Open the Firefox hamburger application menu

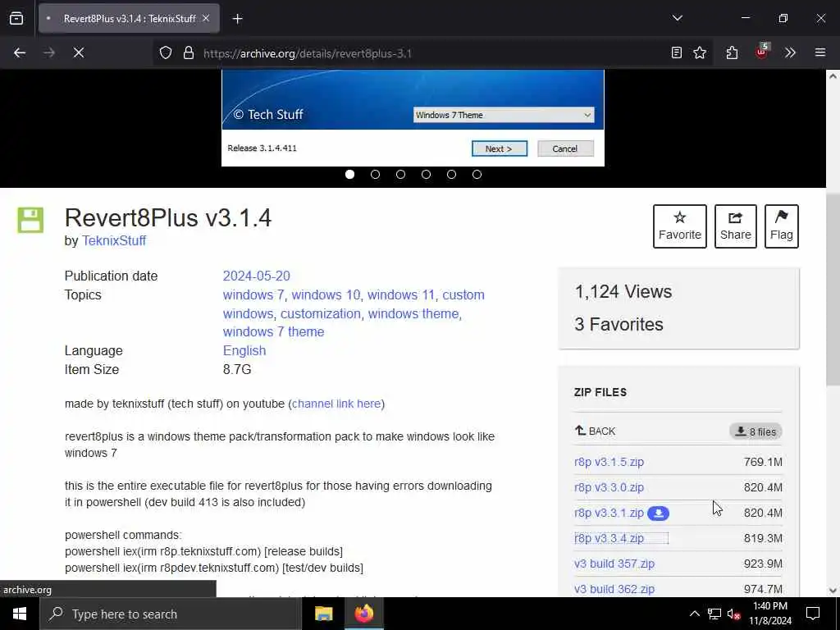(x=820, y=52)
